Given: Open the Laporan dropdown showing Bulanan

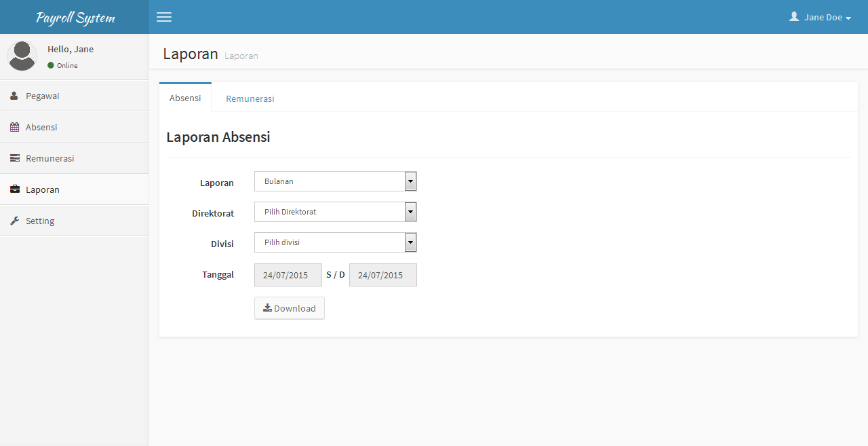Looking at the screenshot, I should [335, 181].
